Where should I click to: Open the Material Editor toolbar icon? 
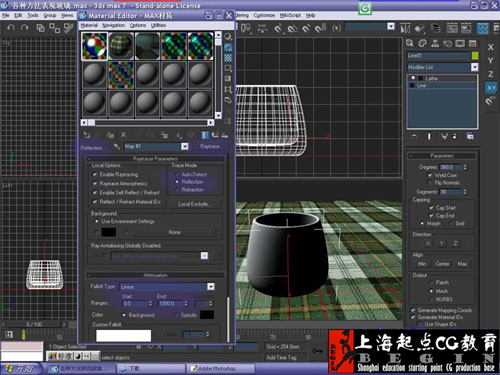point(483,29)
